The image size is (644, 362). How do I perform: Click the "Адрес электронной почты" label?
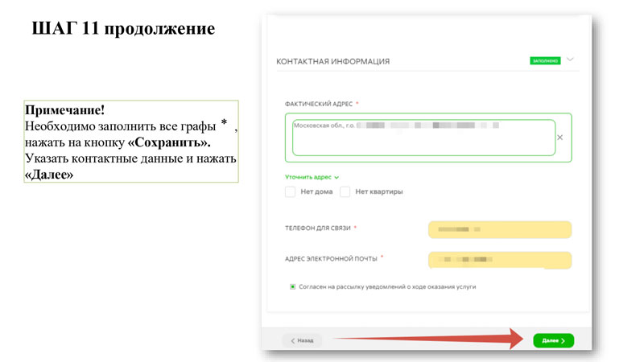331,259
